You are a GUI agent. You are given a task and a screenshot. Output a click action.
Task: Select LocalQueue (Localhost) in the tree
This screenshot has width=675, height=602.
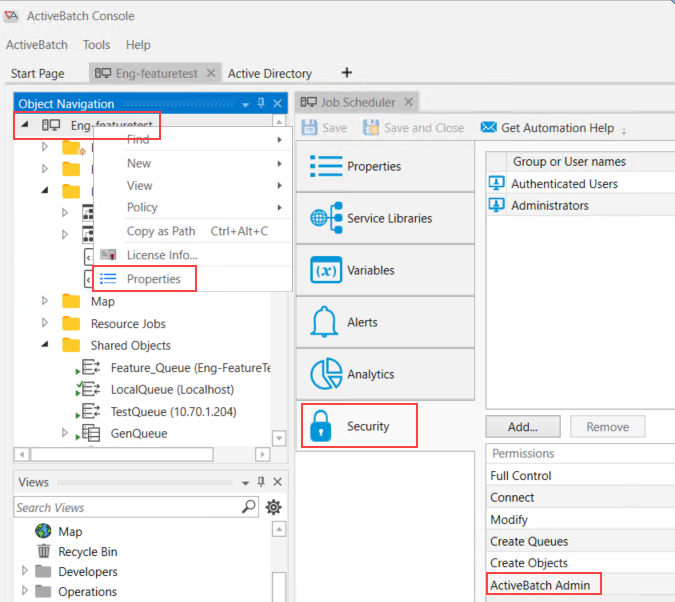click(x=169, y=389)
